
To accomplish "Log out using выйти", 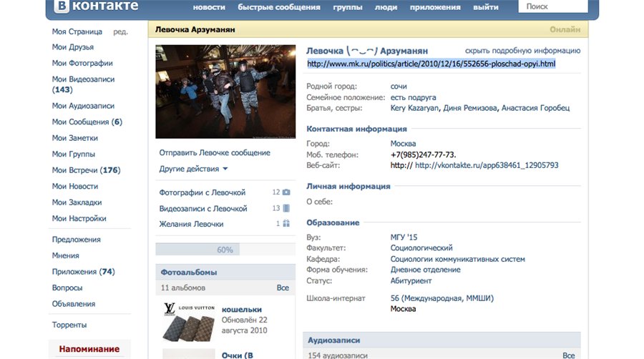I will tap(485, 7).
